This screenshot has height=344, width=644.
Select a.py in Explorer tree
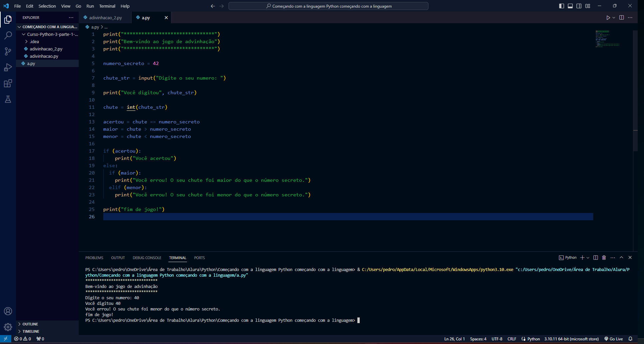pyautogui.click(x=47, y=63)
